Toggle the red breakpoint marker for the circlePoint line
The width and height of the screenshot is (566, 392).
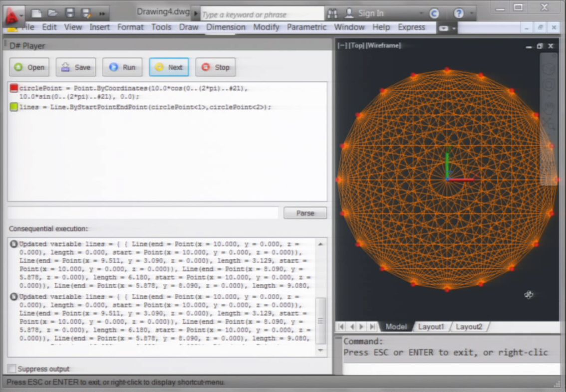coord(13,88)
